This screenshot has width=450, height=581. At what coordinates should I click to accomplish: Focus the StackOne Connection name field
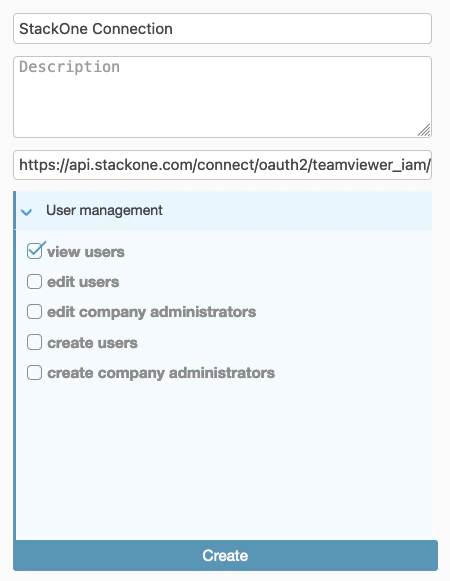pyautogui.click(x=222, y=29)
